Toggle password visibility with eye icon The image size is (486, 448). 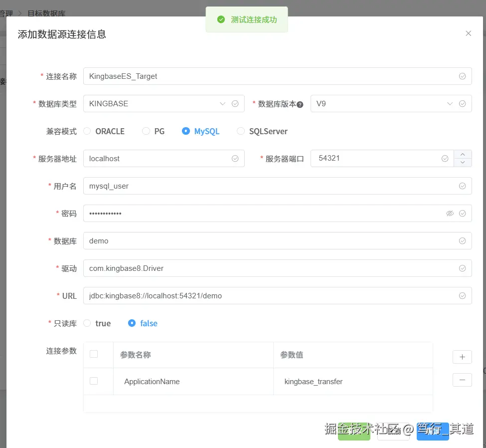click(x=450, y=213)
